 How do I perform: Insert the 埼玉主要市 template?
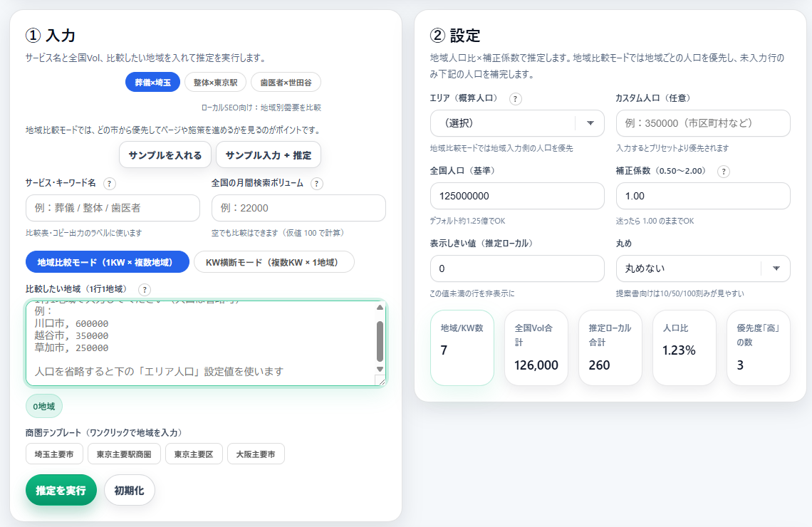point(54,454)
